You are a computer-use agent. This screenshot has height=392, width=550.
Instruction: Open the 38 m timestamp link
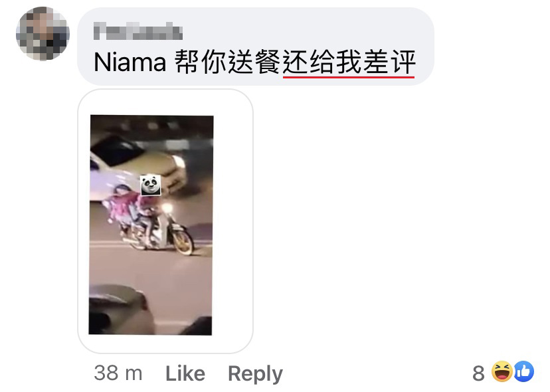(118, 373)
